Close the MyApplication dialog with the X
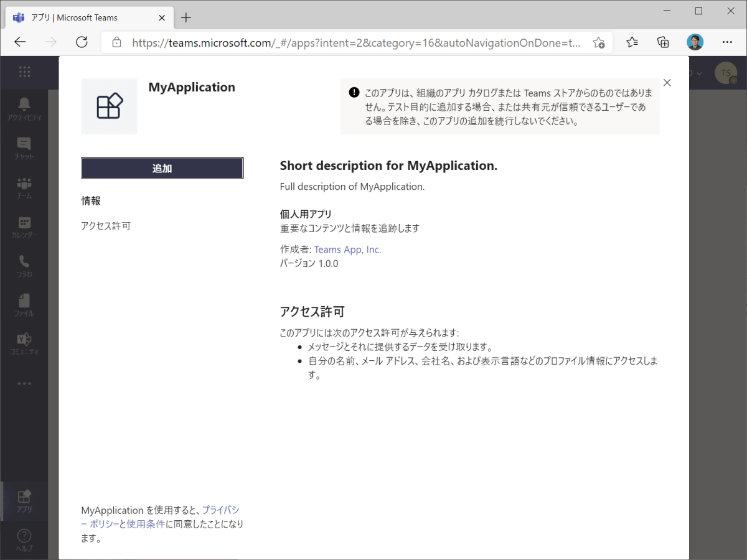Screen dimensions: 747x560 click(x=667, y=83)
